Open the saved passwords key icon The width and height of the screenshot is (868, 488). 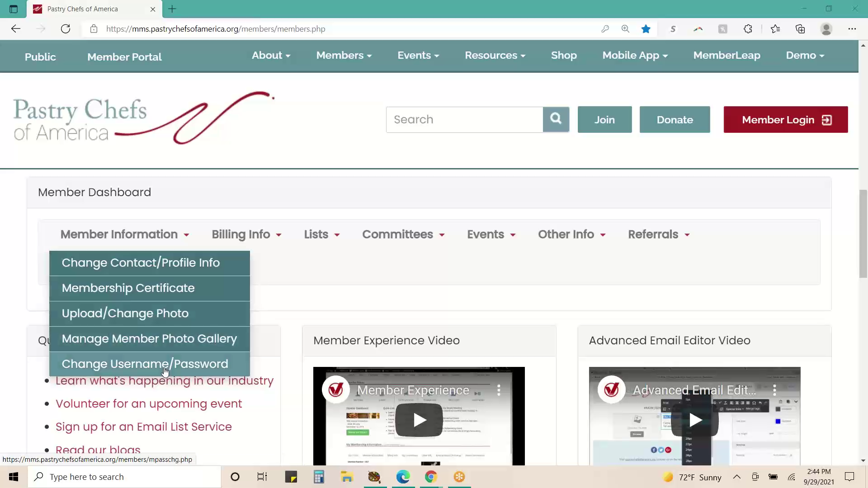pyautogui.click(x=605, y=29)
